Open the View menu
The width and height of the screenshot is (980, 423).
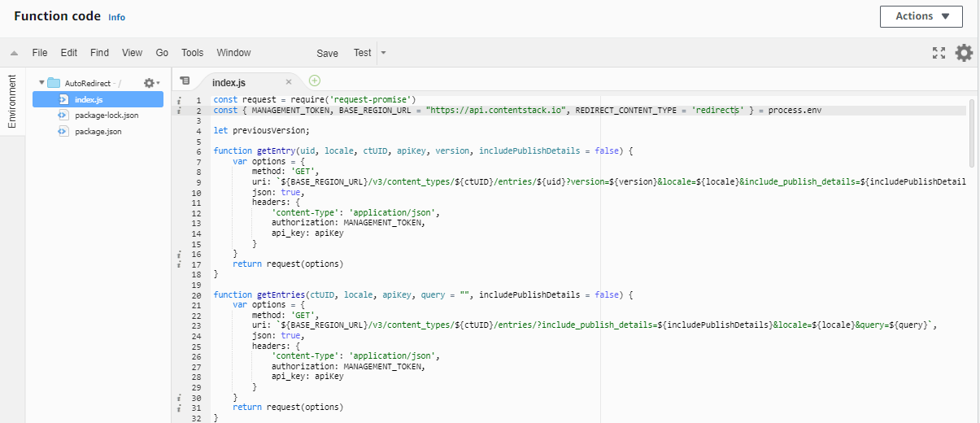click(132, 53)
